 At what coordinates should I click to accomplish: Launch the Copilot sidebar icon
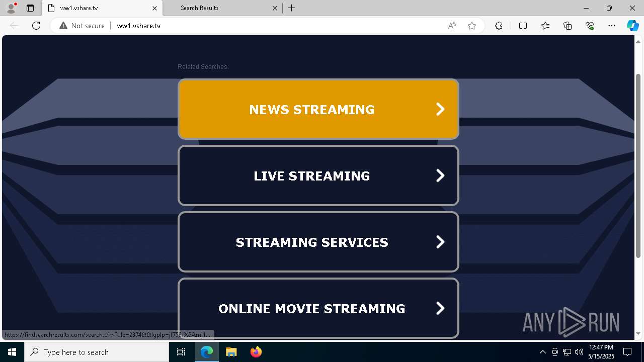pos(632,26)
